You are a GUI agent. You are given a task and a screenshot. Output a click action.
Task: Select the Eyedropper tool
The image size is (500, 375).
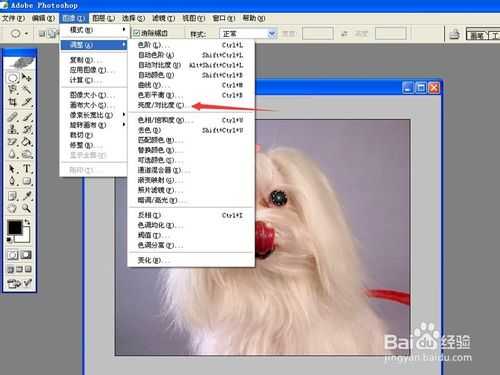pyautogui.click(x=27, y=196)
